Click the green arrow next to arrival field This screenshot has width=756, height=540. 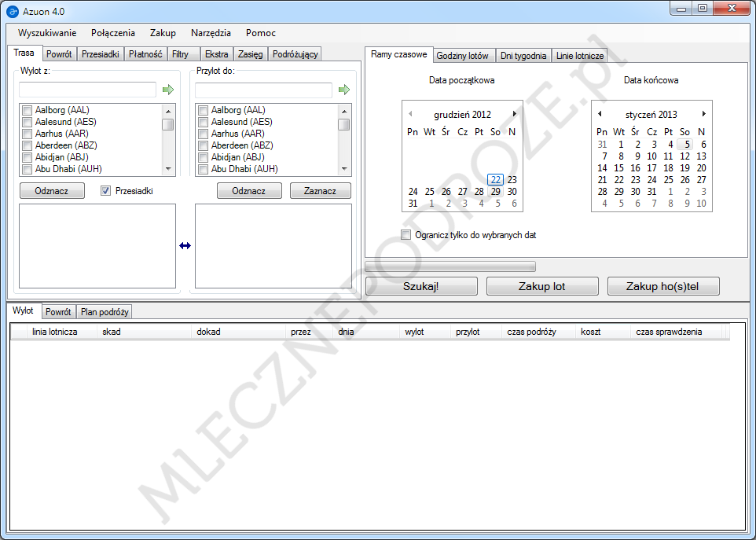coord(343,90)
